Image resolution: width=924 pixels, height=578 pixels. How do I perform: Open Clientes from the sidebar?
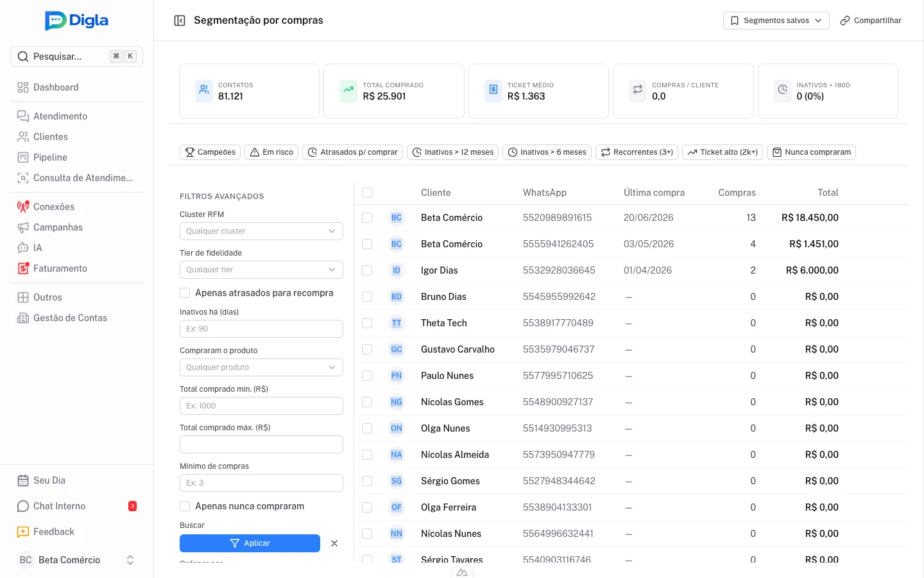pyautogui.click(x=76, y=137)
